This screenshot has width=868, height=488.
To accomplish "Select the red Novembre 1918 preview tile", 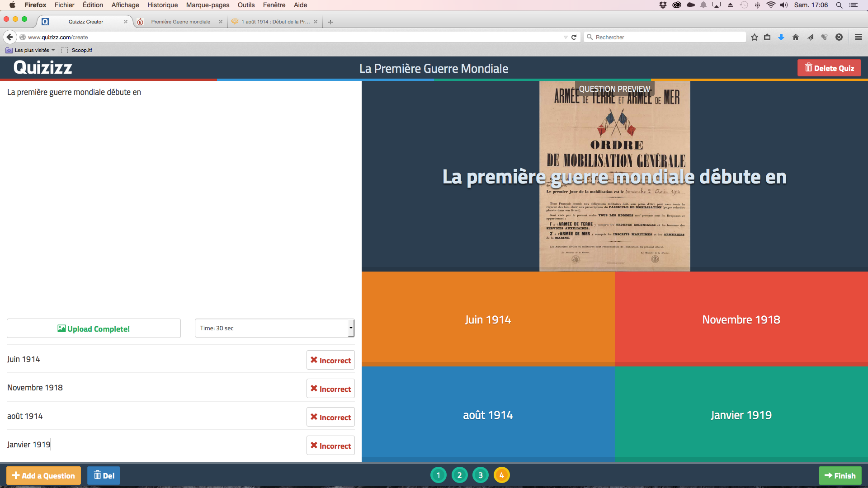I will tap(741, 319).
